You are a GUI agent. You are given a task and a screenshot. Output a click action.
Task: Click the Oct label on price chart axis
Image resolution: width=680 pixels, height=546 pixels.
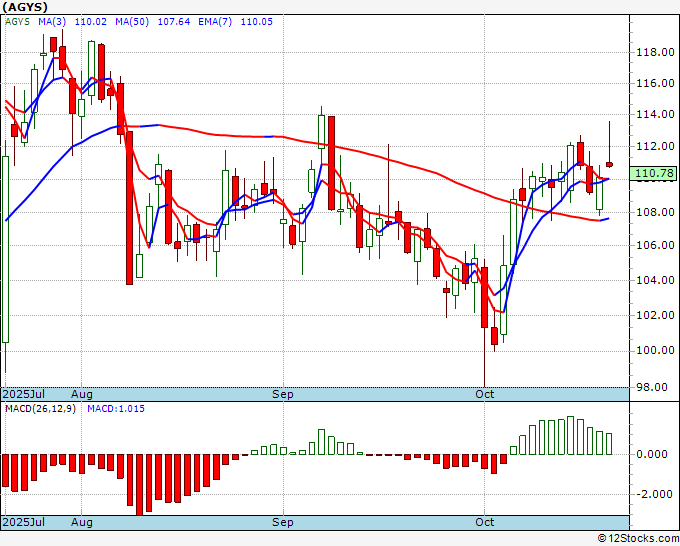tap(484, 394)
